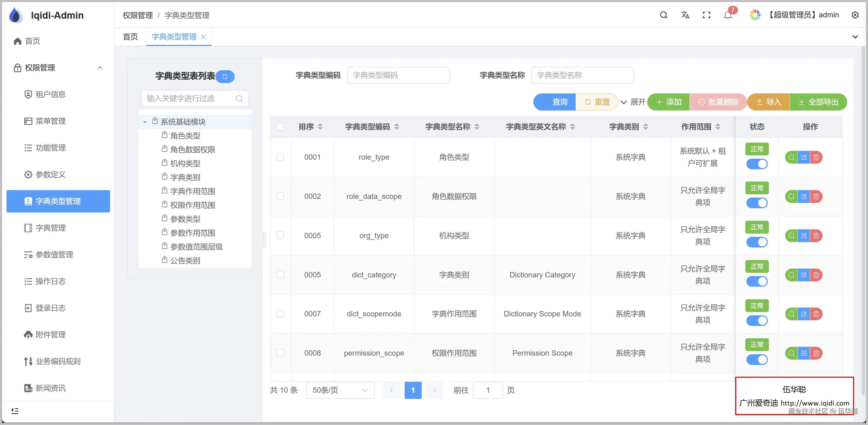Focus the 字典类型名称 input field

(x=582, y=75)
